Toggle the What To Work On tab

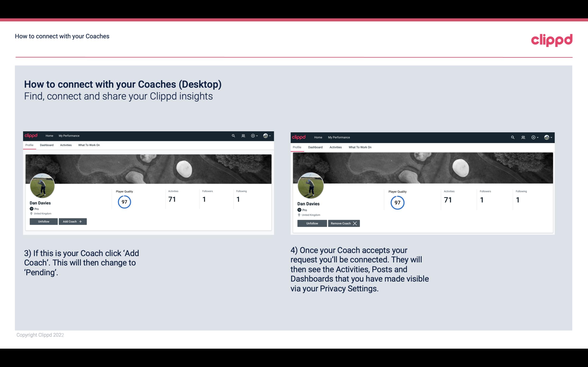89,145
